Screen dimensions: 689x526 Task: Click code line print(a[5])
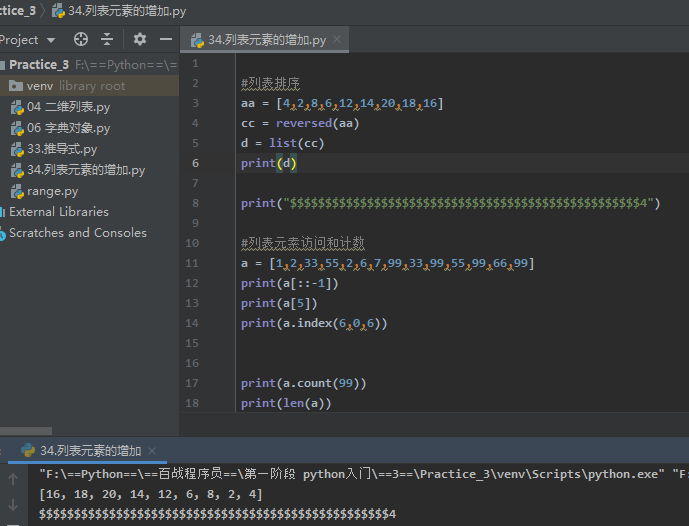(x=279, y=303)
